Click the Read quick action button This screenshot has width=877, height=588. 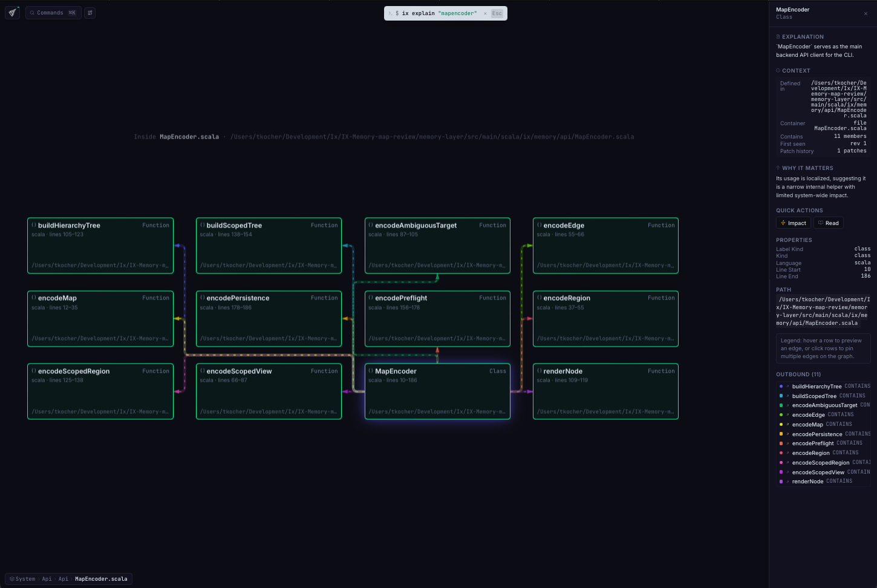pos(829,223)
